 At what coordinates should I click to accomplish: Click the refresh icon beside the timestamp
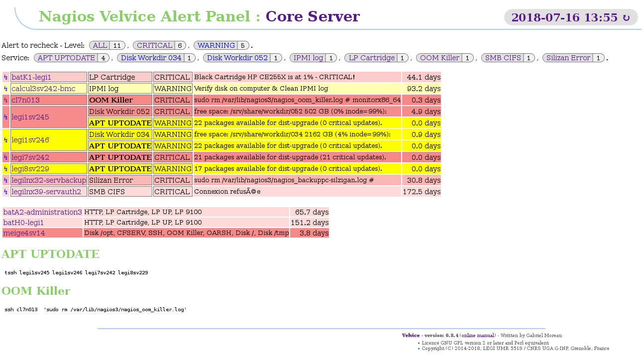(x=626, y=18)
